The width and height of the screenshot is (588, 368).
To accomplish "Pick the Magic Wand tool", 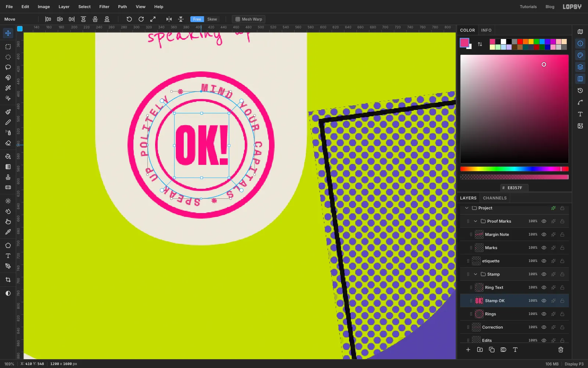I will 8,88.
